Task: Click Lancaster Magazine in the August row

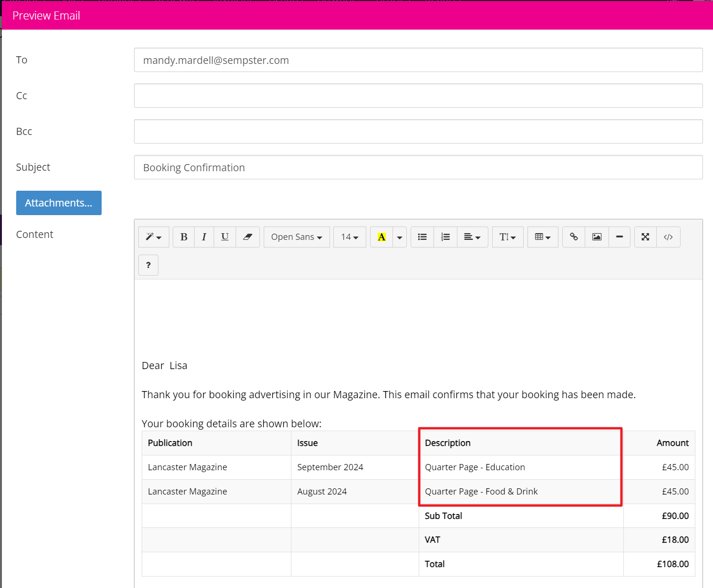Action: tap(217, 492)
